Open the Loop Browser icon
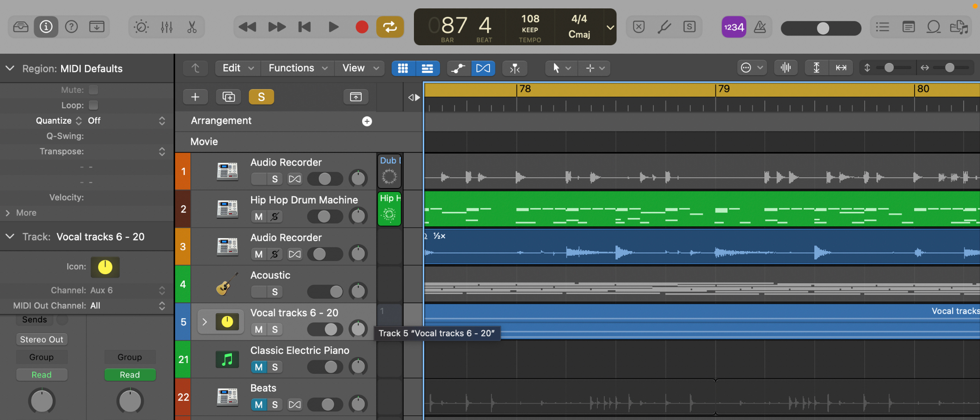 pyautogui.click(x=933, y=27)
